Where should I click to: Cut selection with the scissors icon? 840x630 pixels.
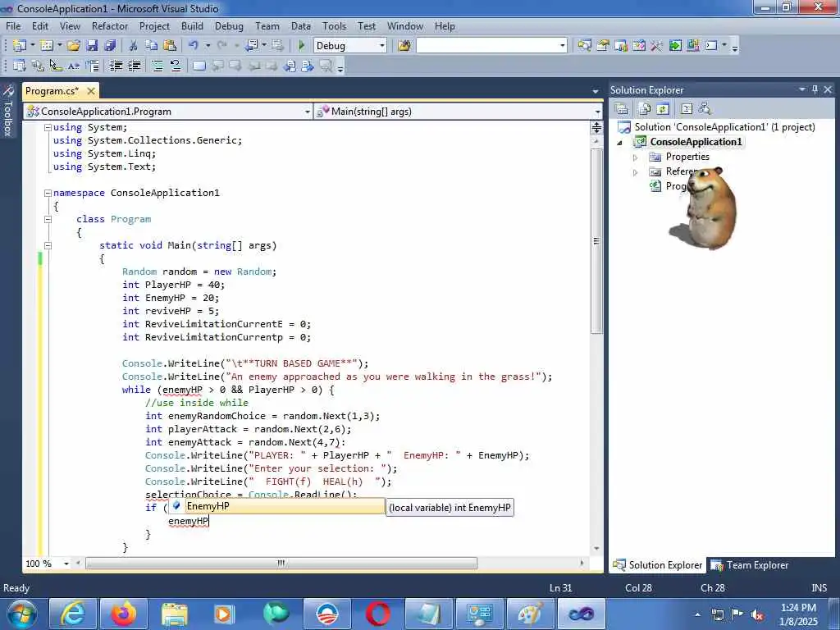coord(134,46)
